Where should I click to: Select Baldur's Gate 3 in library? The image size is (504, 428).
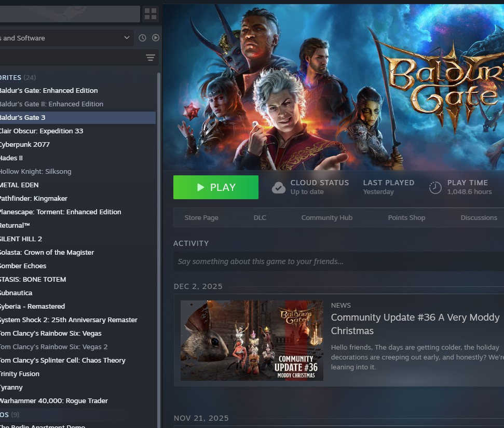point(78,118)
